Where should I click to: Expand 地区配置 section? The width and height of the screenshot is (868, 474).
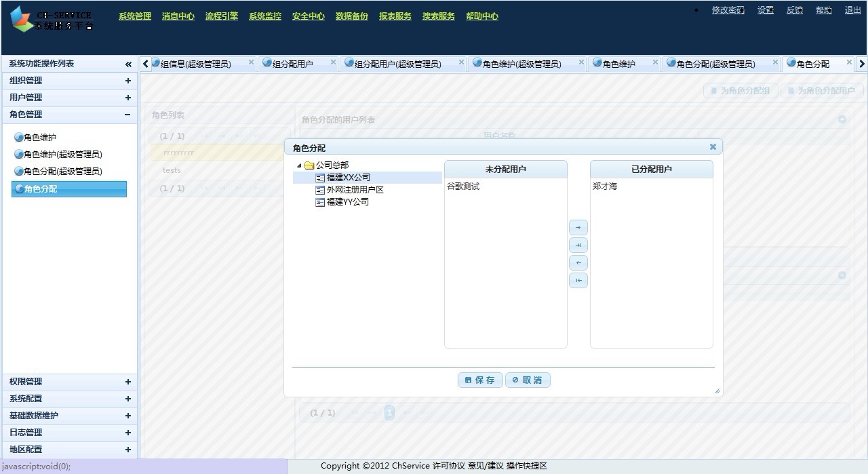pos(127,450)
